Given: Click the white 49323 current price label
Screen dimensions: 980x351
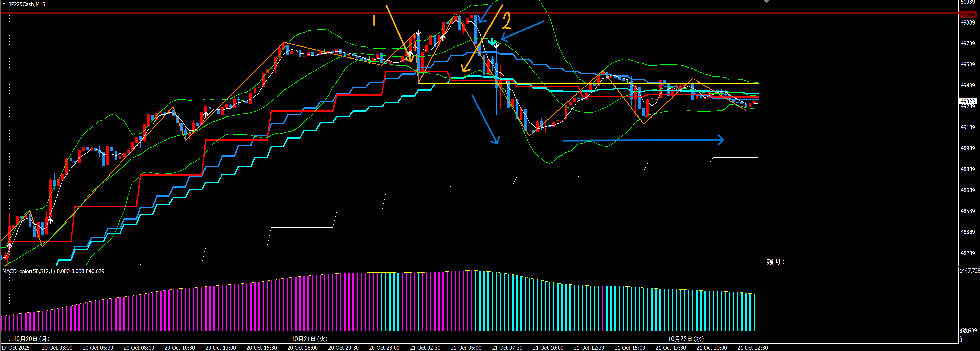Looking at the screenshot, I should (967, 101).
